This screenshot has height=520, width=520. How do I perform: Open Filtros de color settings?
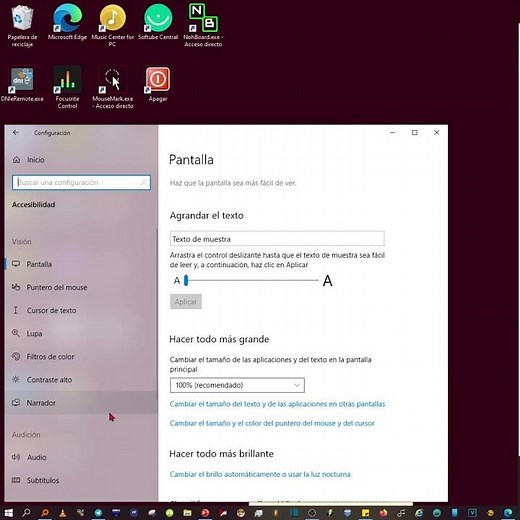(81, 356)
